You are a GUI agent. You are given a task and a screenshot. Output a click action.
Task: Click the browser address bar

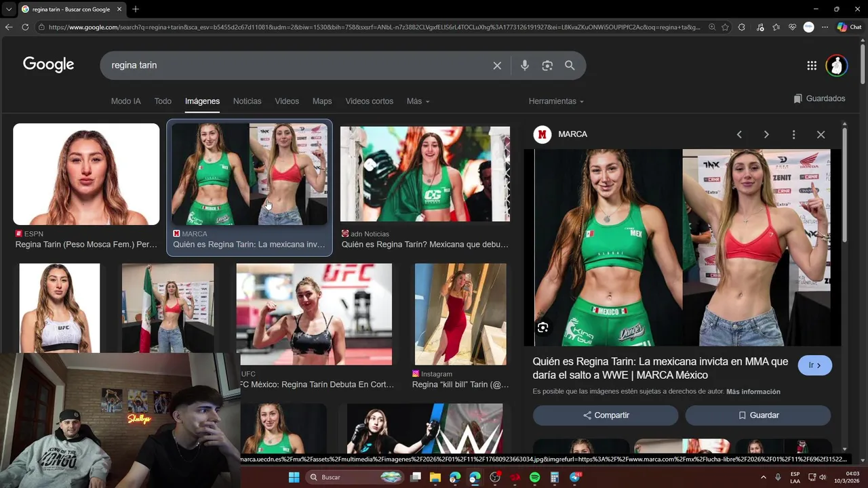[x=374, y=27]
